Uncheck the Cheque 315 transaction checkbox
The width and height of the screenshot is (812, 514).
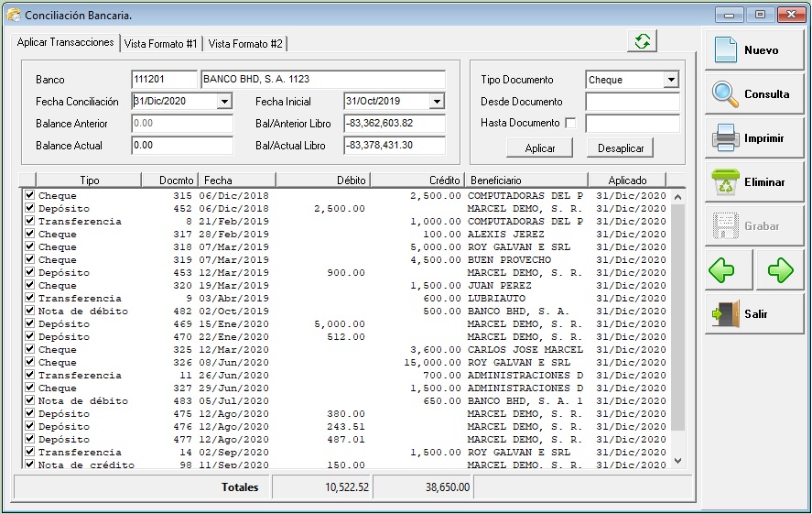click(x=30, y=195)
